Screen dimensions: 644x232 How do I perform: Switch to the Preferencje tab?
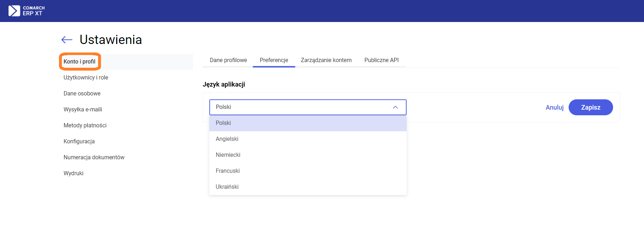tap(274, 60)
